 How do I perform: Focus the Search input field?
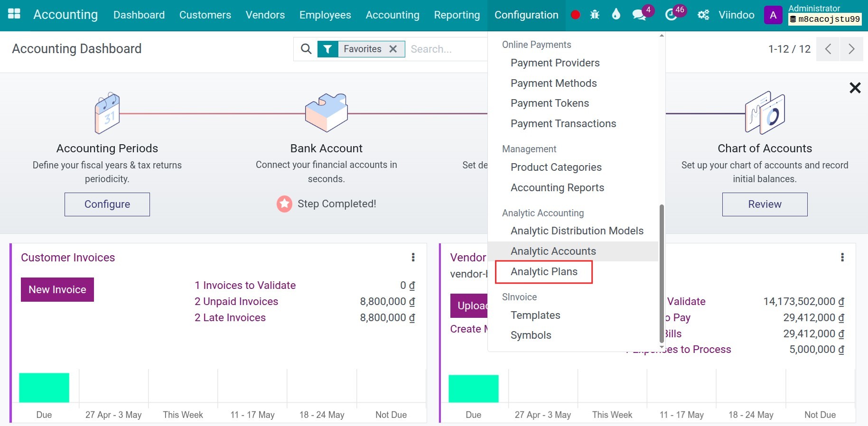(x=446, y=49)
